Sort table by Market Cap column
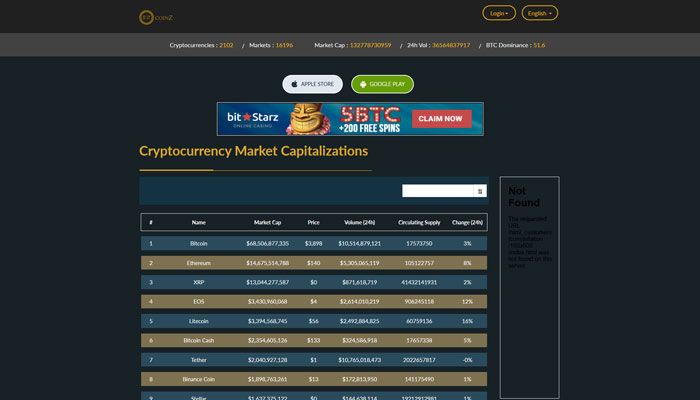Viewport: 700px width, 400px height. pyautogui.click(x=267, y=222)
